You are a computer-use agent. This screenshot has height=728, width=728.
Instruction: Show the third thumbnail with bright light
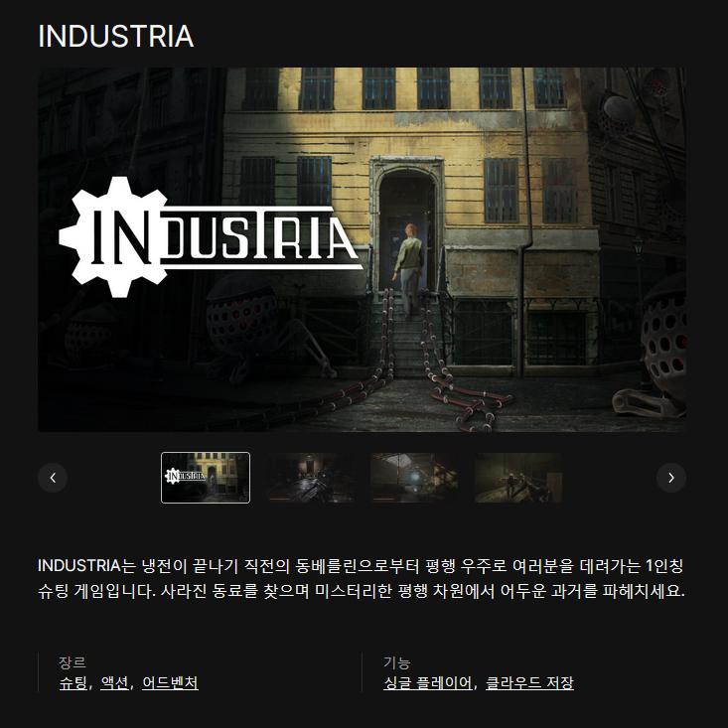point(414,478)
